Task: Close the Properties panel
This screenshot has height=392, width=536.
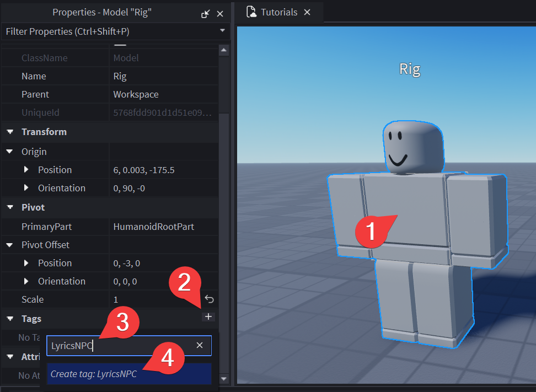Action: [220, 14]
